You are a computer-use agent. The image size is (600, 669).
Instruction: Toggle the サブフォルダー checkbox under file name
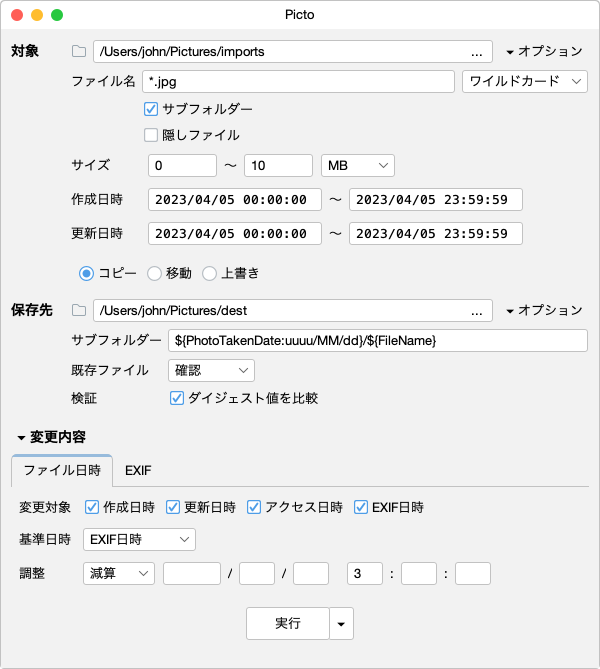point(151,109)
